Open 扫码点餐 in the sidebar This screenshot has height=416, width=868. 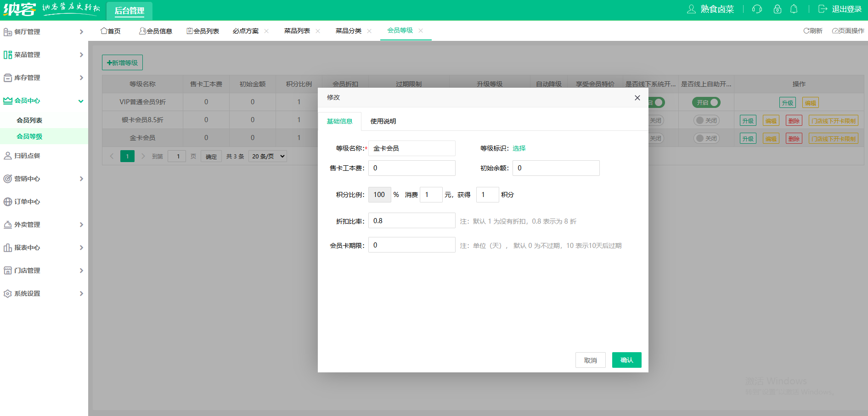(28, 156)
